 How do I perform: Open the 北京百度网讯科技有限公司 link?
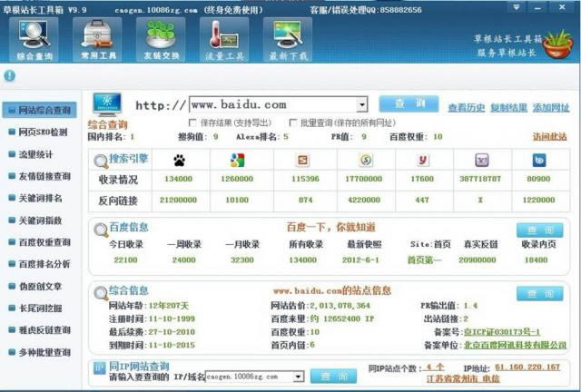[516, 345]
